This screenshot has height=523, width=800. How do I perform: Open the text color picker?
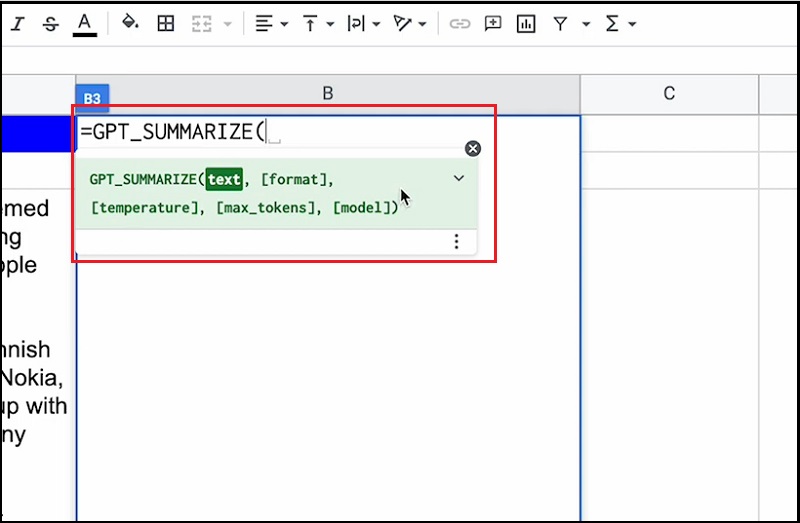(85, 24)
